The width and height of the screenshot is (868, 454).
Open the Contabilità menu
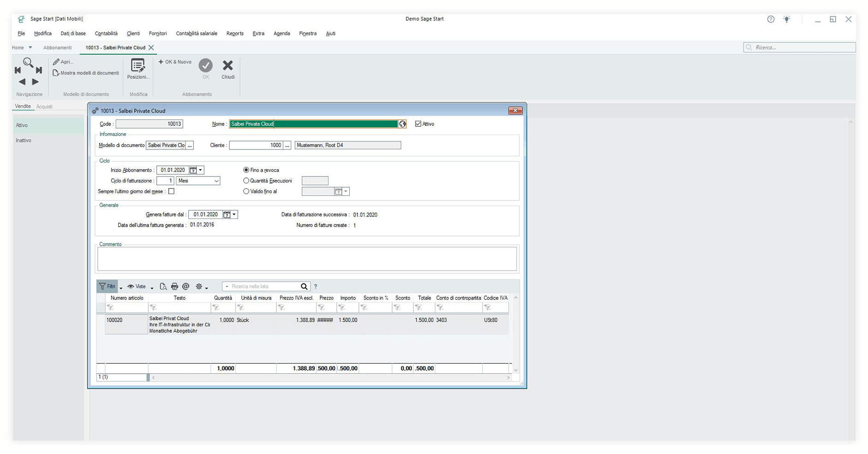[x=106, y=33]
